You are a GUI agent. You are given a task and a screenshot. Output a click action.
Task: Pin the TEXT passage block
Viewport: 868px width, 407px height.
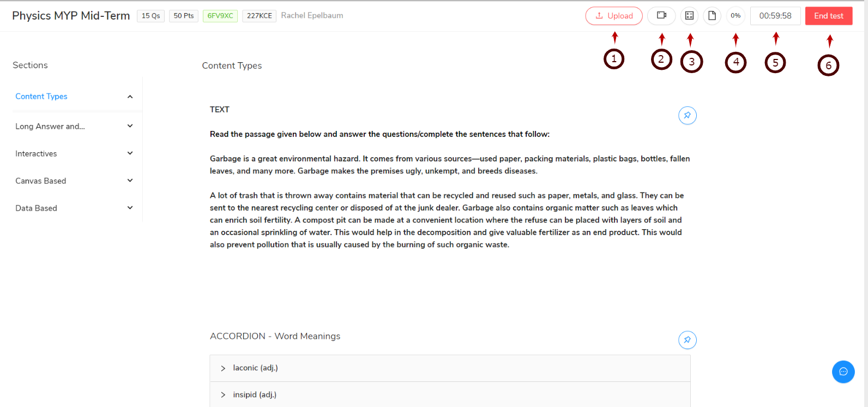(687, 115)
